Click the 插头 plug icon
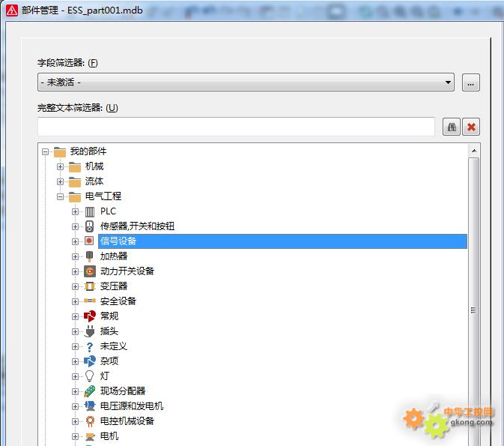Image resolution: width=504 pixels, height=446 pixels. pos(90,331)
